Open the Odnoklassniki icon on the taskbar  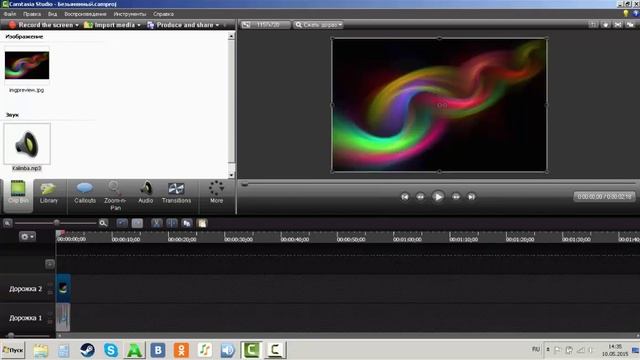point(181,350)
